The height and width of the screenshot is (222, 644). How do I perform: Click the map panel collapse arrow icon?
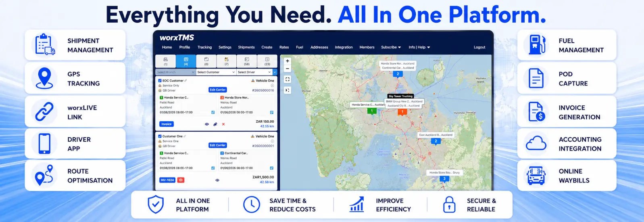point(288,90)
